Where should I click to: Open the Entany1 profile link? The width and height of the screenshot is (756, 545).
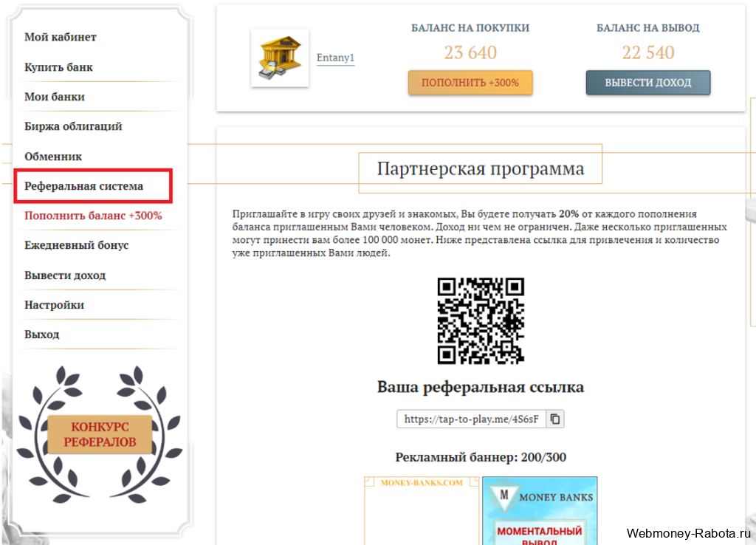click(x=336, y=58)
